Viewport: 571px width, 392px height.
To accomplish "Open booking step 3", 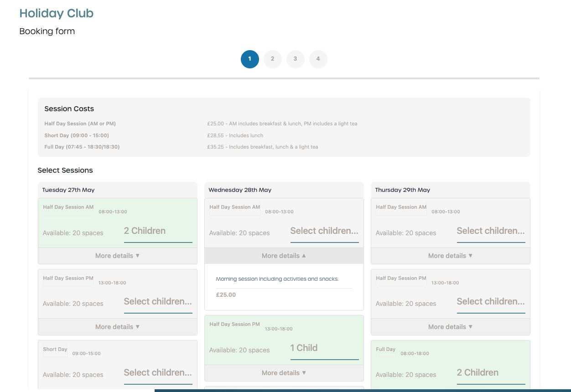I will pos(296,59).
